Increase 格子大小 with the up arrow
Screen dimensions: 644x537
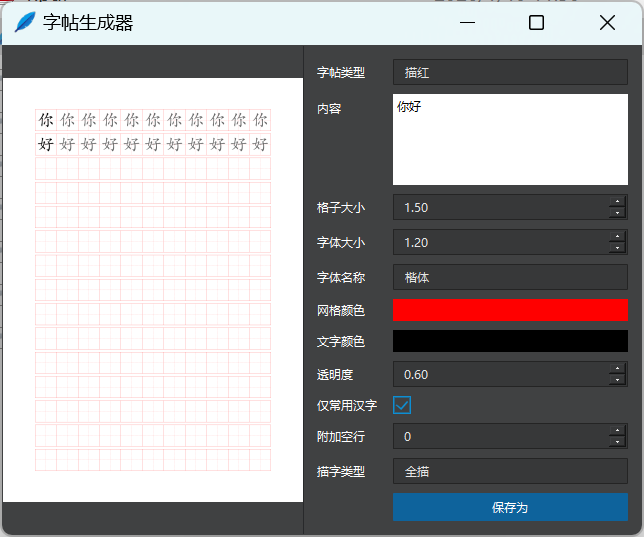(618, 202)
